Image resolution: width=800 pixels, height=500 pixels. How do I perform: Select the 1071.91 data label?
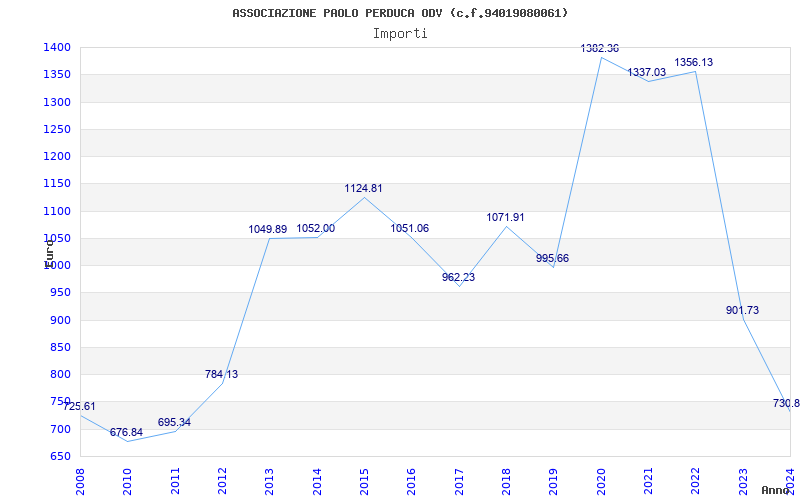[x=505, y=218]
